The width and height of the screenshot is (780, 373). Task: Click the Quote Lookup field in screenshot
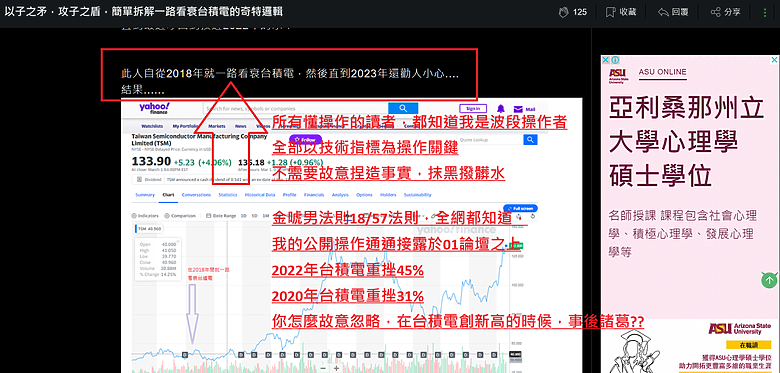(x=490, y=140)
